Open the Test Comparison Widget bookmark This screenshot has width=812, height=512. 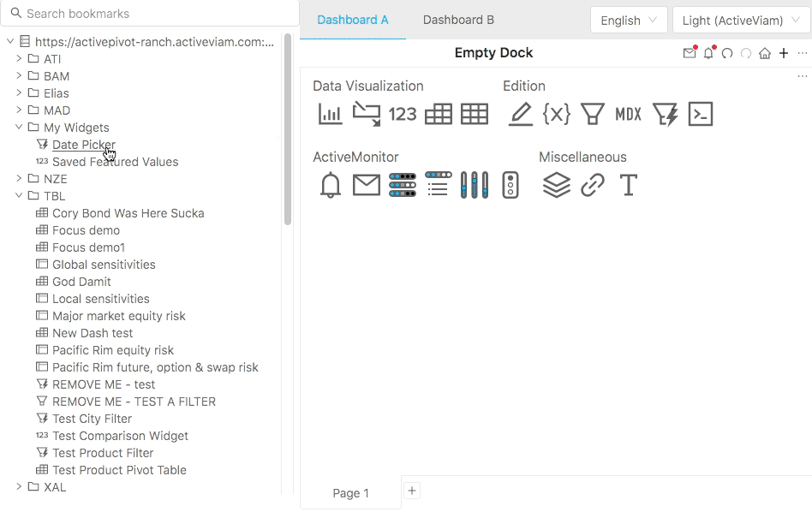tap(120, 436)
